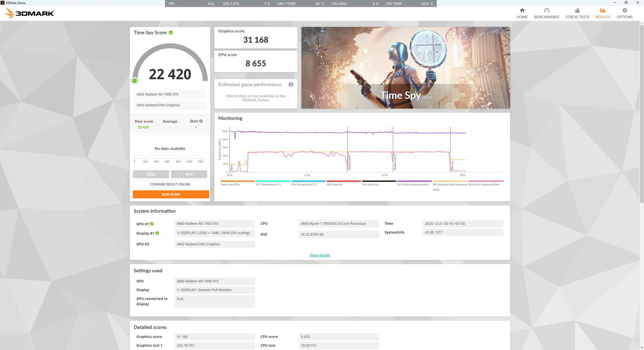Click the Graphics score 31 168 card
Viewport: 644px width, 350px height.
(256, 38)
